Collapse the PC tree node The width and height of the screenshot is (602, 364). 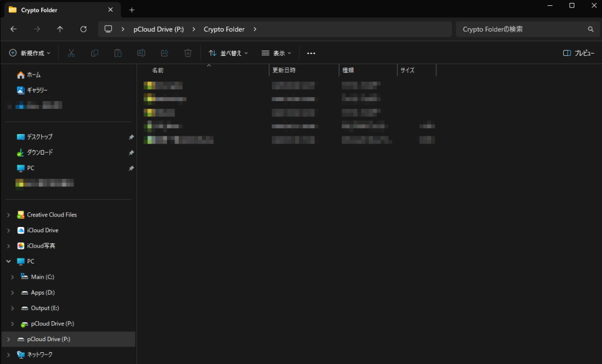point(8,262)
